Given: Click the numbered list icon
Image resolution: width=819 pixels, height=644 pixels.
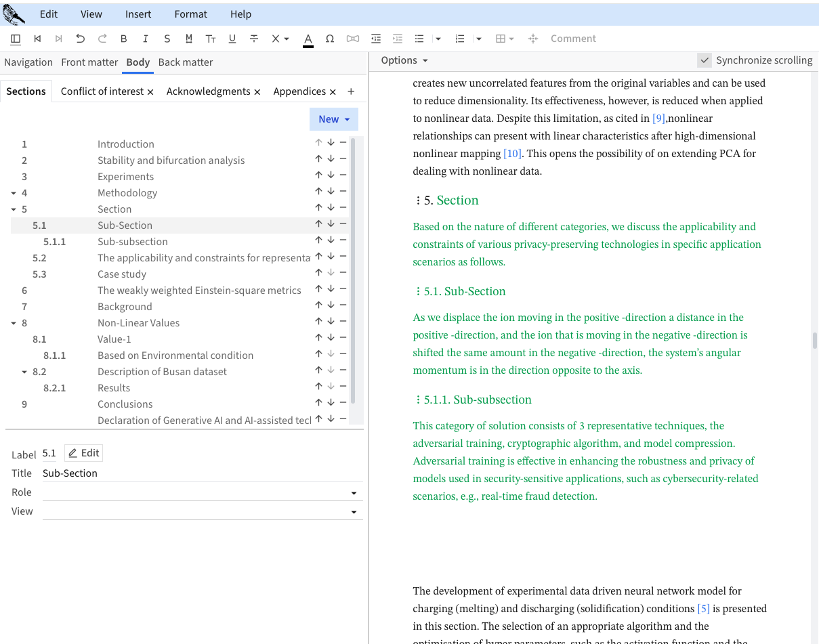Looking at the screenshot, I should click(460, 39).
